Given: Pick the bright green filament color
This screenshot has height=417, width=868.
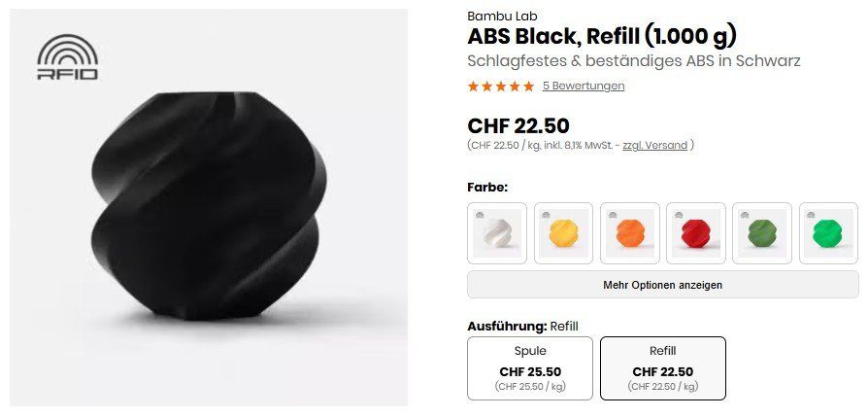Looking at the screenshot, I should 827,233.
